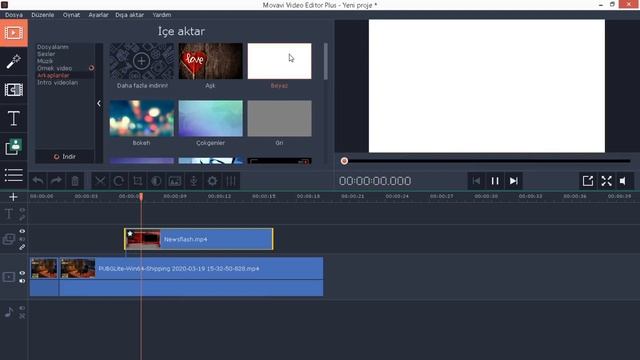This screenshot has height=360, width=640.
Task: Skip to next frame button
Action: pyautogui.click(x=513, y=181)
